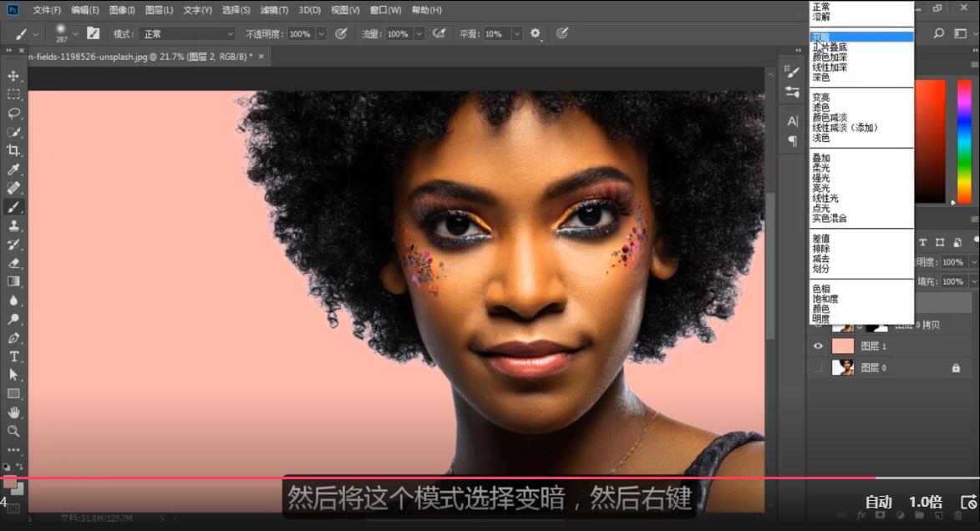The width and height of the screenshot is (980, 531).
Task: Open the Brushes presets panel icon
Action: 793,93
